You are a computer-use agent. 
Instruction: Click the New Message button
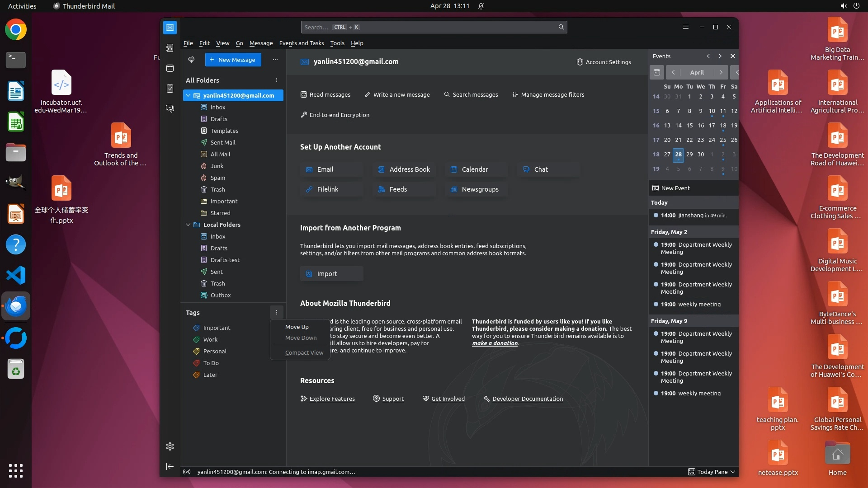click(x=233, y=60)
